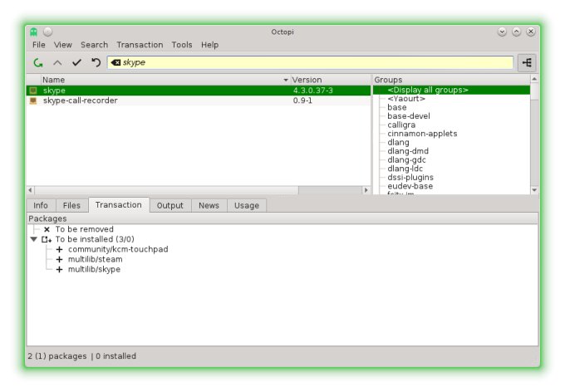The width and height of the screenshot is (565, 392).
Task: Click the skype-call-recorder package status icon
Action: tap(33, 100)
